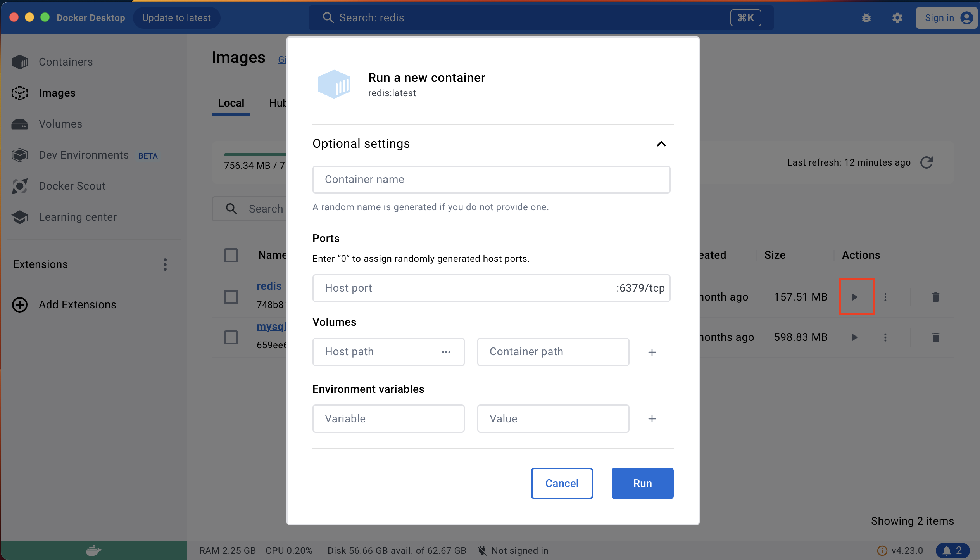This screenshot has width=980, height=560.
Task: Click the Actions column header
Action: point(861,255)
